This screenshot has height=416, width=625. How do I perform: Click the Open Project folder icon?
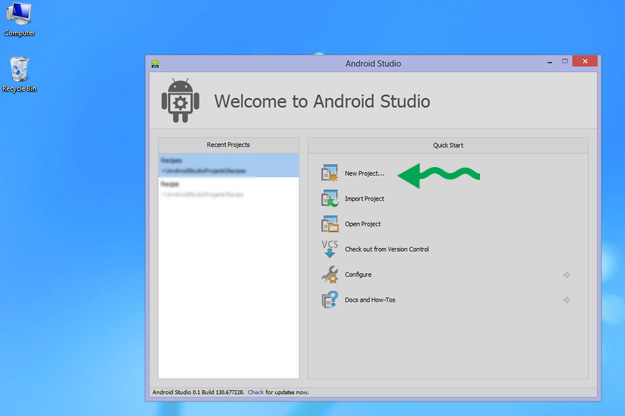coord(330,224)
